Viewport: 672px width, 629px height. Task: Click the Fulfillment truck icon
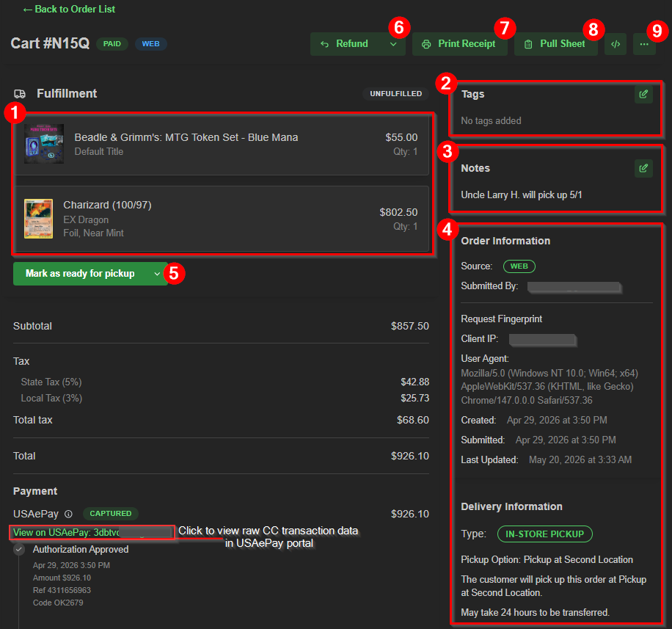pyautogui.click(x=20, y=94)
